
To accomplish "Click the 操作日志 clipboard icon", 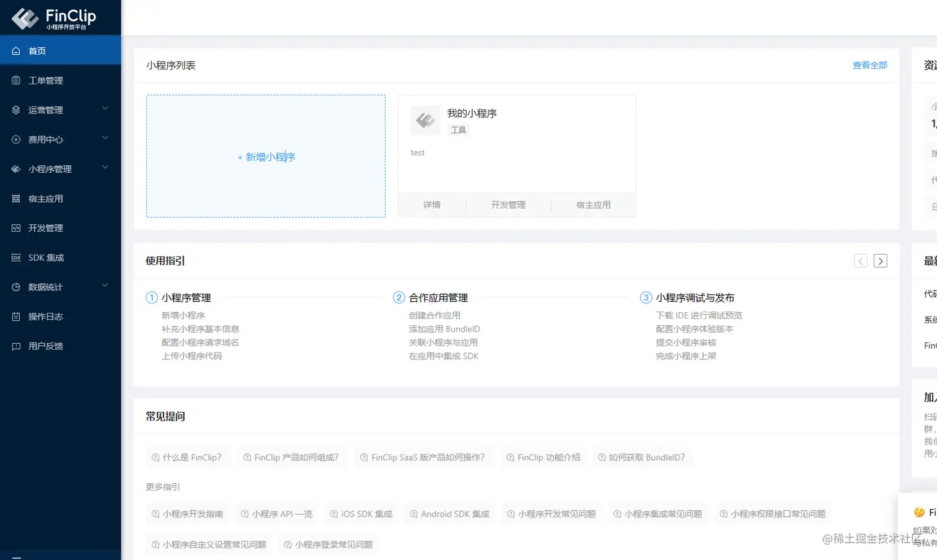I will (16, 317).
